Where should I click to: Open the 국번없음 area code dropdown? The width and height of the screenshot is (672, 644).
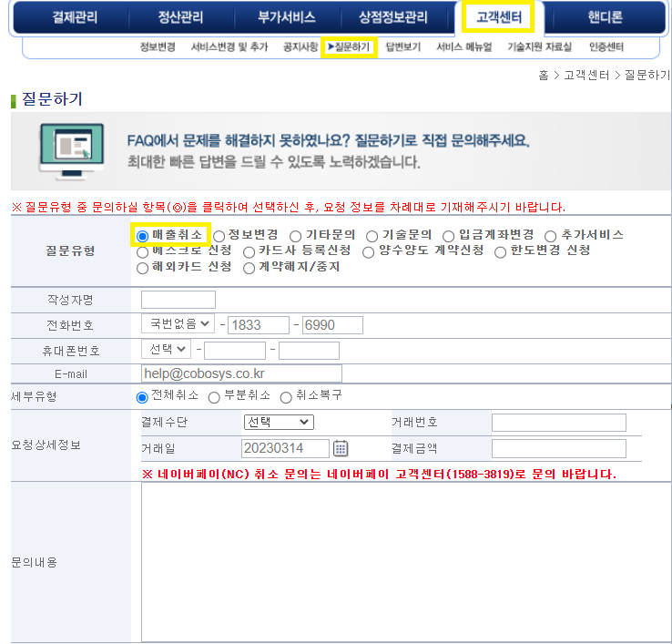pos(178,323)
